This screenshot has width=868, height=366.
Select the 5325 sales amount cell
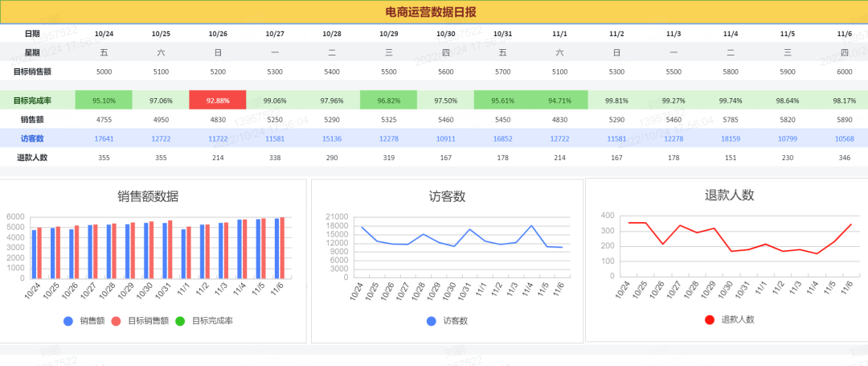click(x=389, y=119)
